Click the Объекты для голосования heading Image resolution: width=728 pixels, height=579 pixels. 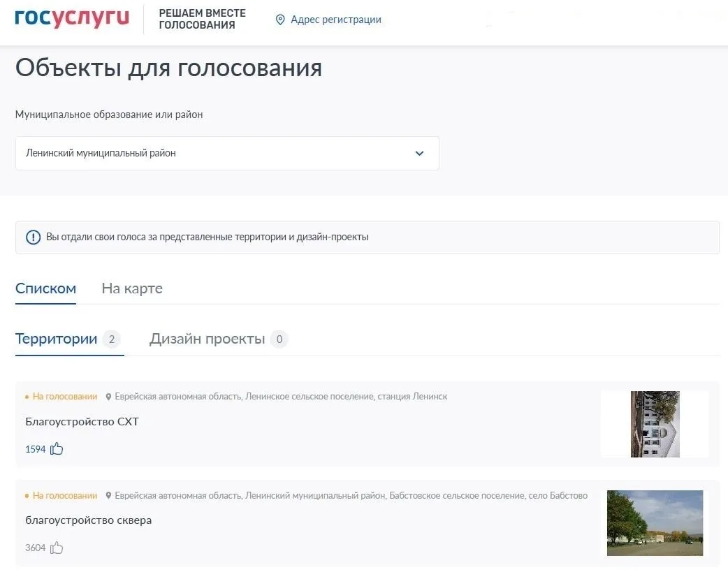[168, 68]
